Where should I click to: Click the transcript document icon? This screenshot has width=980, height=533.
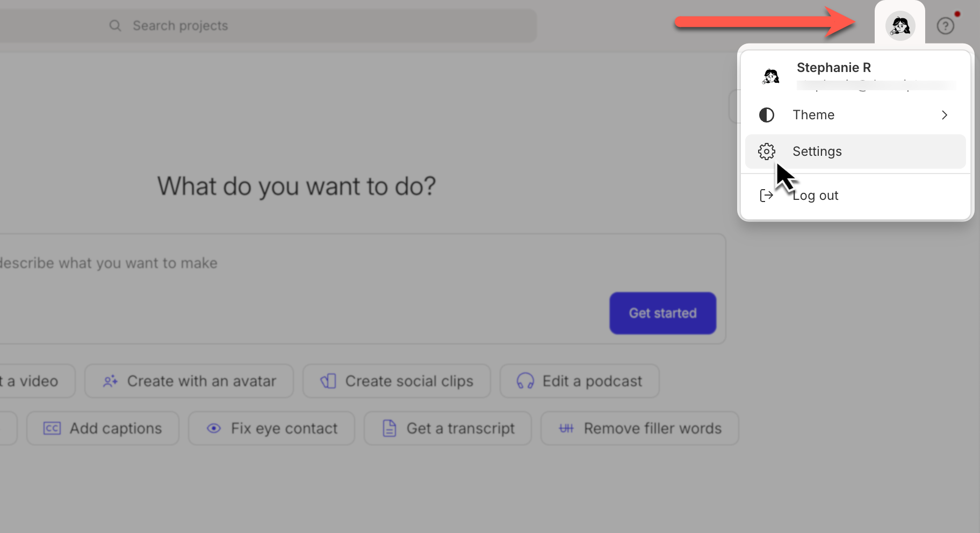389,429
